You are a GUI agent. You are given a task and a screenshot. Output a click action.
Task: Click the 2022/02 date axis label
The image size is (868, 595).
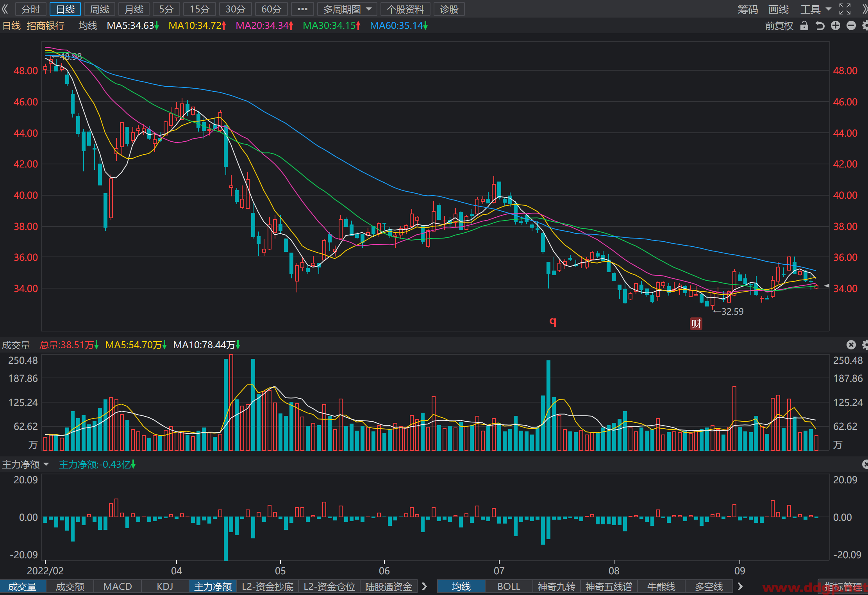point(45,570)
